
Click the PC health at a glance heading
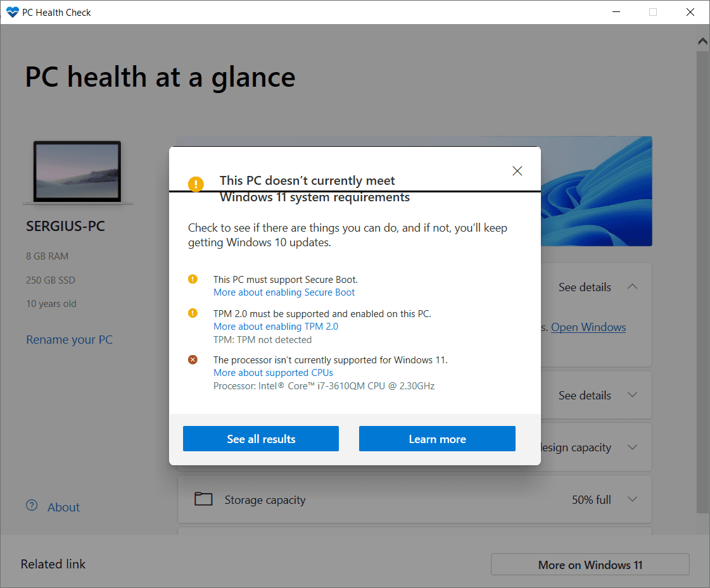click(160, 77)
